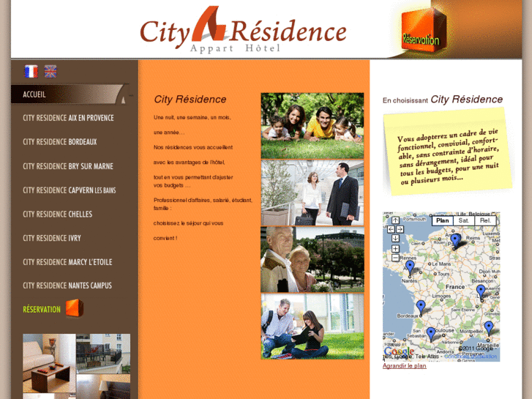Image resolution: width=532 pixels, height=399 pixels.
Task: Switch language using the British flag
Action: pyautogui.click(x=50, y=71)
